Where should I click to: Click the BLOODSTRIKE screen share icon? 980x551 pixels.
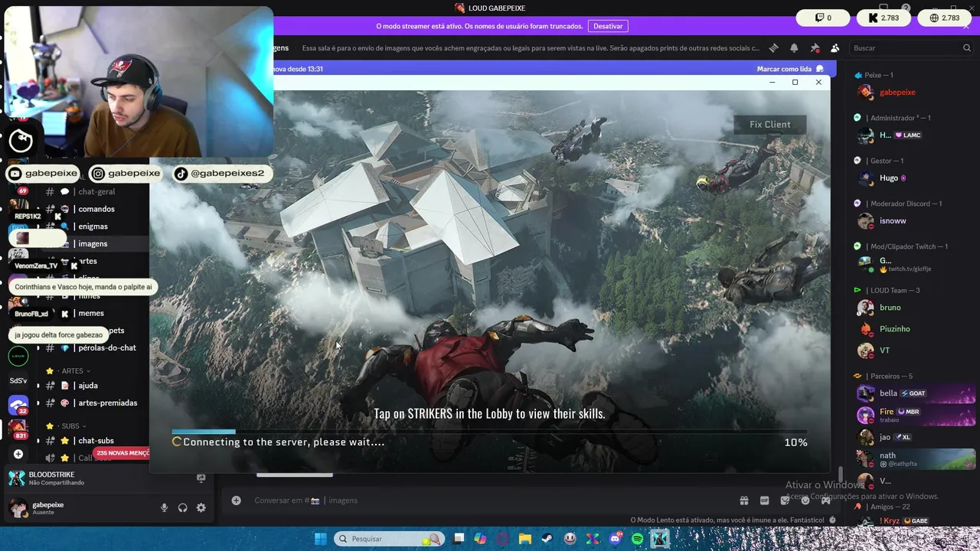(201, 478)
